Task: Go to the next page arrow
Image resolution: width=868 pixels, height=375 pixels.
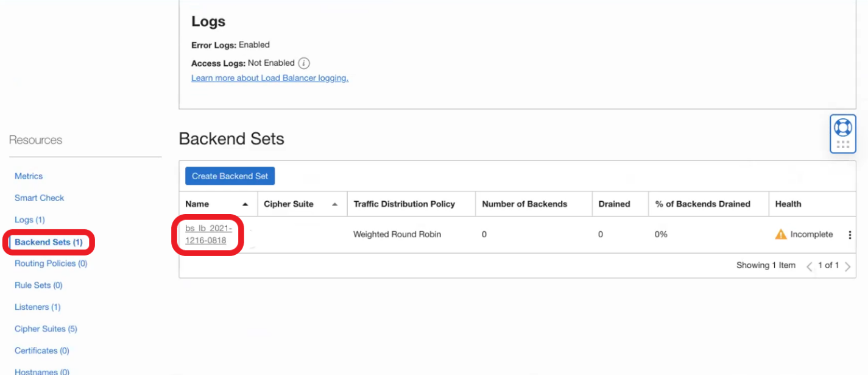Action: click(848, 266)
